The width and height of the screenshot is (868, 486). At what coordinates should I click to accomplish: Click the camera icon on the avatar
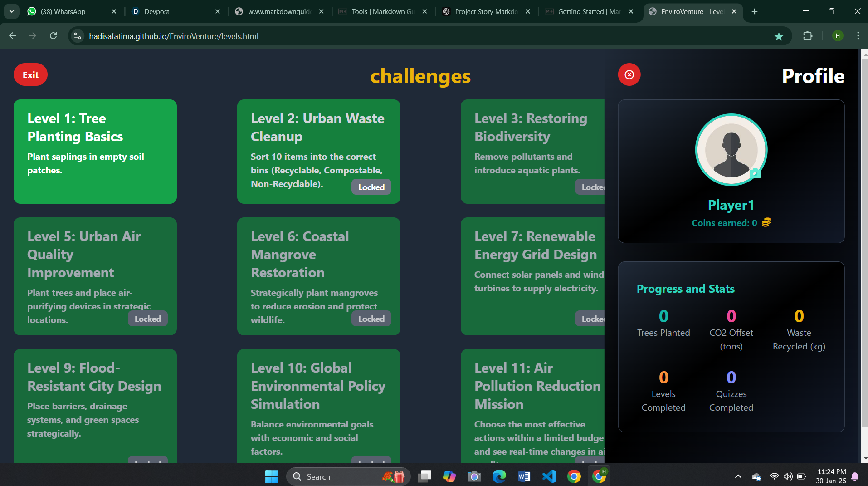pyautogui.click(x=755, y=173)
